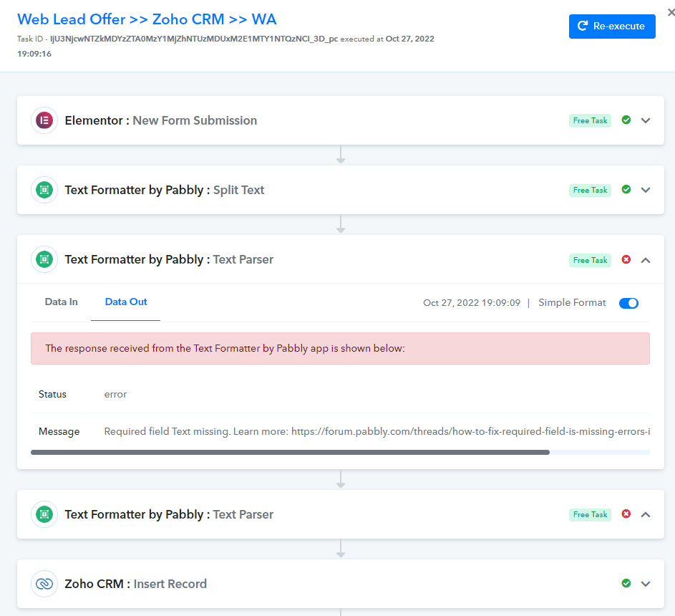Image resolution: width=675 pixels, height=616 pixels.
Task: Click the 'Elementor : New Form Submission' title
Action: [x=161, y=120]
